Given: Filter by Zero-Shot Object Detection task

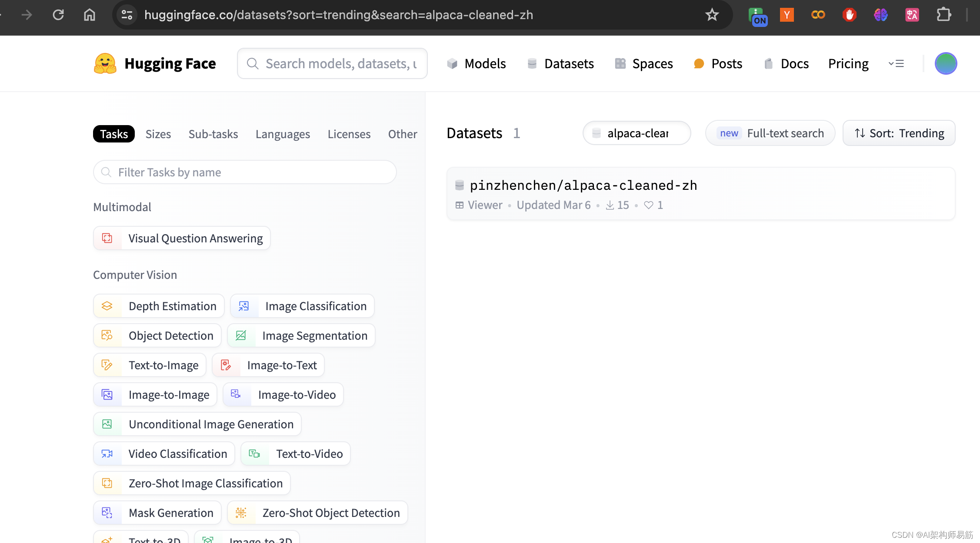Looking at the screenshot, I should click(317, 513).
